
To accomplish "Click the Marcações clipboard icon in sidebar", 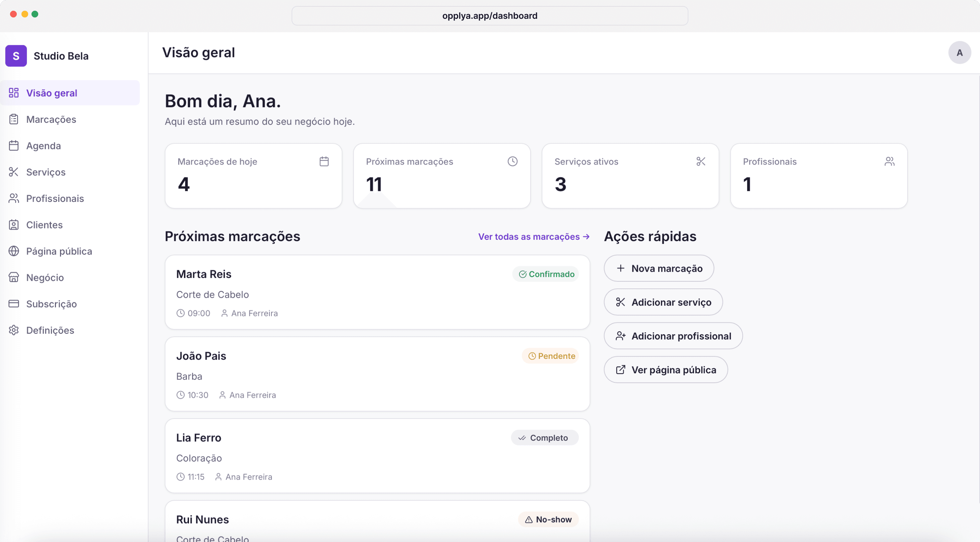I will pos(14,119).
